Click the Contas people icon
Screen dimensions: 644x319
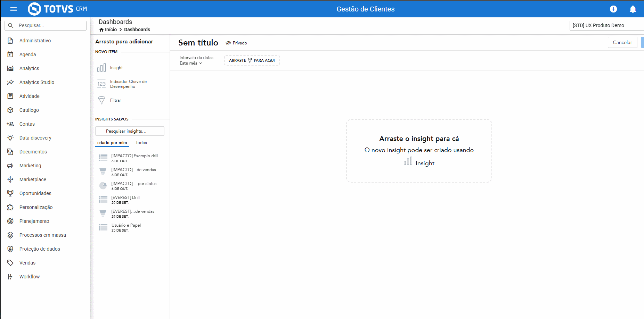click(x=10, y=124)
